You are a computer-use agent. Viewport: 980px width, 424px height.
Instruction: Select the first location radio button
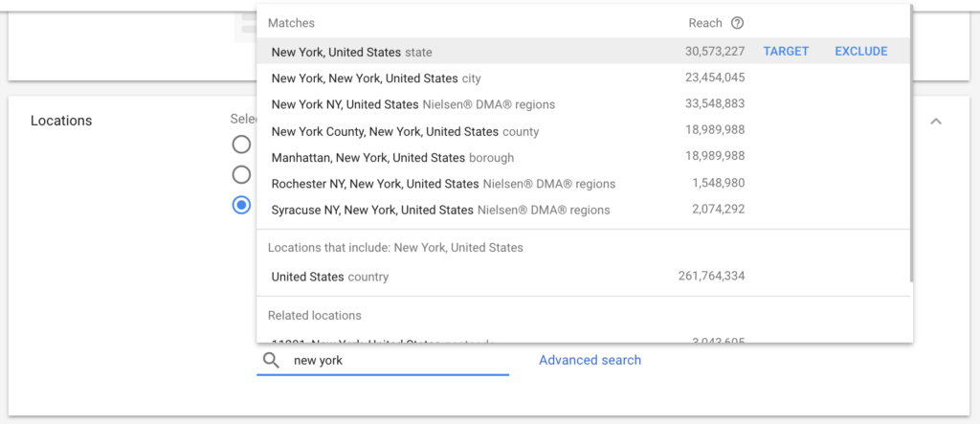click(241, 145)
